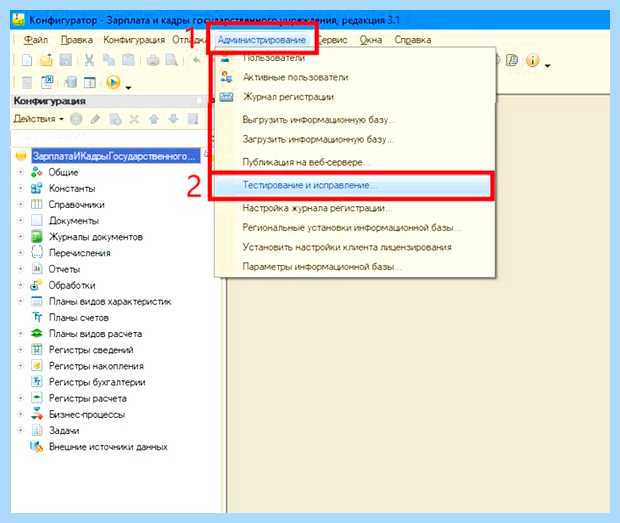
Task: Choose Публикация на веб-сервере entry
Action: pyautogui.click(x=354, y=162)
